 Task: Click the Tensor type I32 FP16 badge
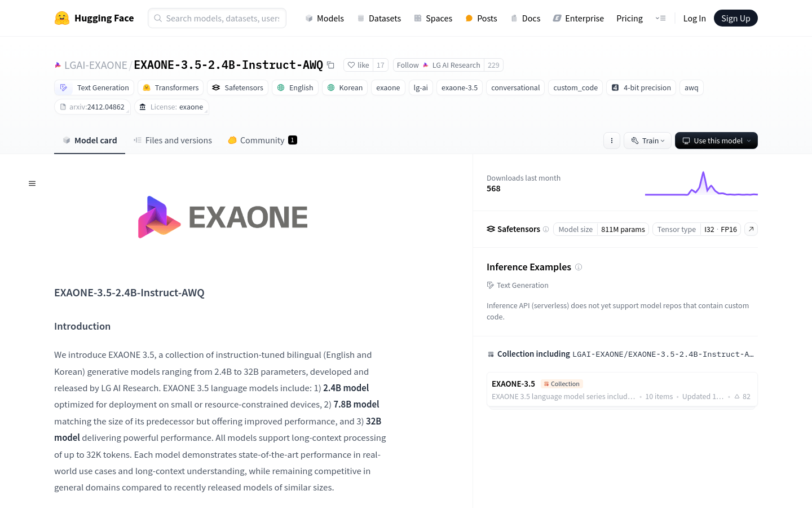[x=696, y=229]
